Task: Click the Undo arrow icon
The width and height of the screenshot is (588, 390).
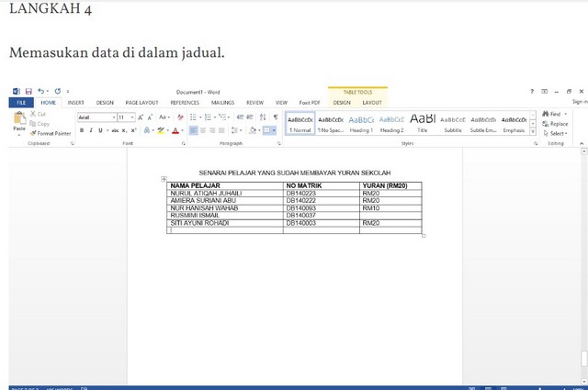Action: [x=42, y=92]
